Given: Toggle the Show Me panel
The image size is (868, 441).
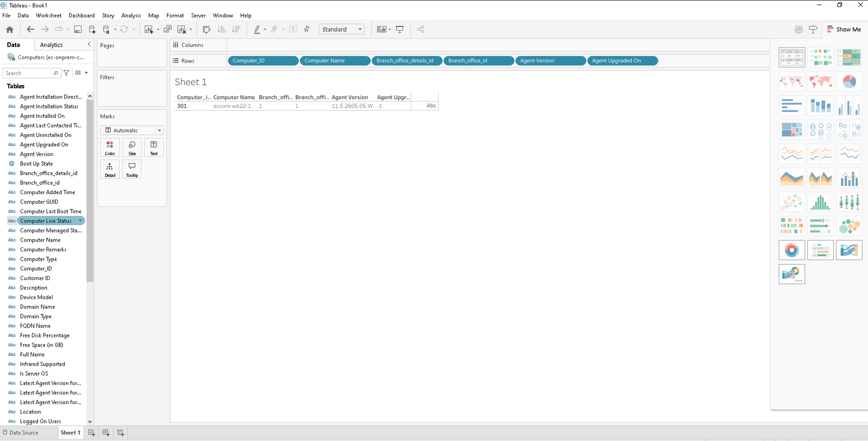Looking at the screenshot, I should tap(844, 30).
